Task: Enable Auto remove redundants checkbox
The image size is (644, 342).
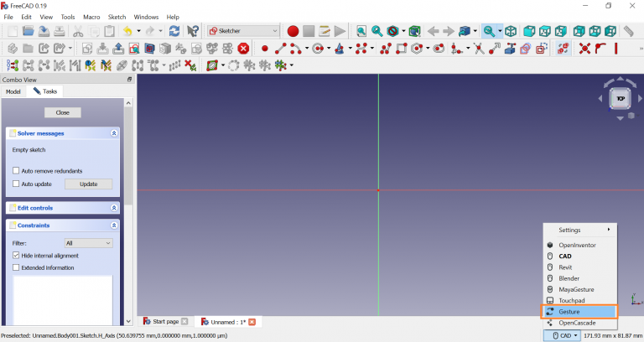Action: (16, 171)
